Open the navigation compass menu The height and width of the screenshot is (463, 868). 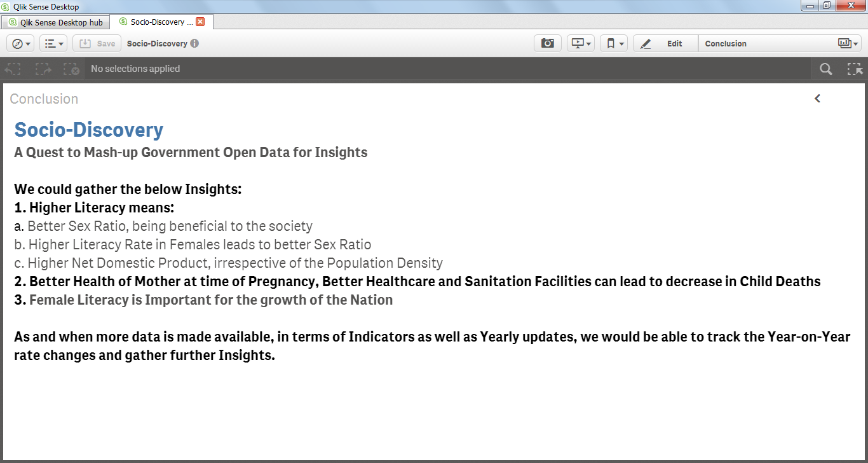pos(20,43)
